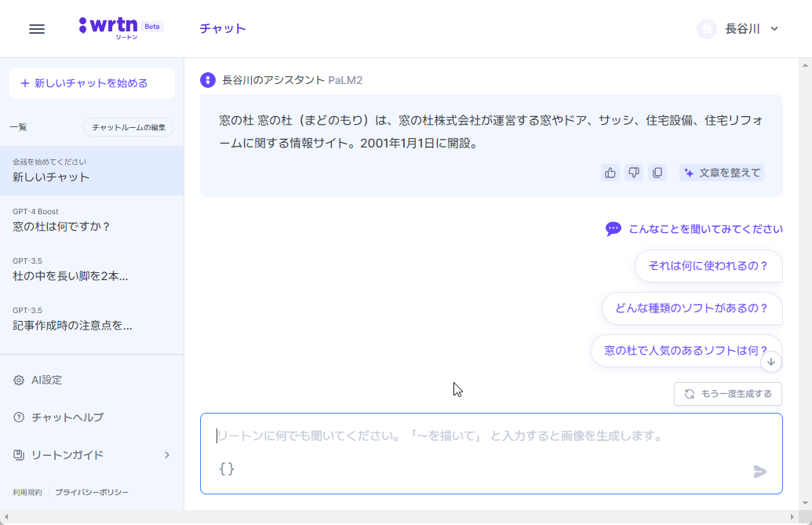Click the wrtn logo
This screenshot has width=812, height=525.
[110, 26]
